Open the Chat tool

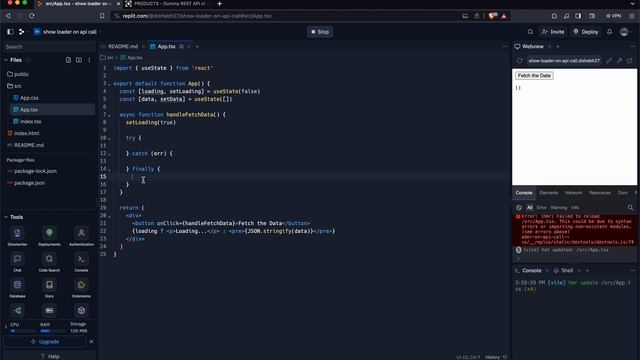click(x=17, y=262)
